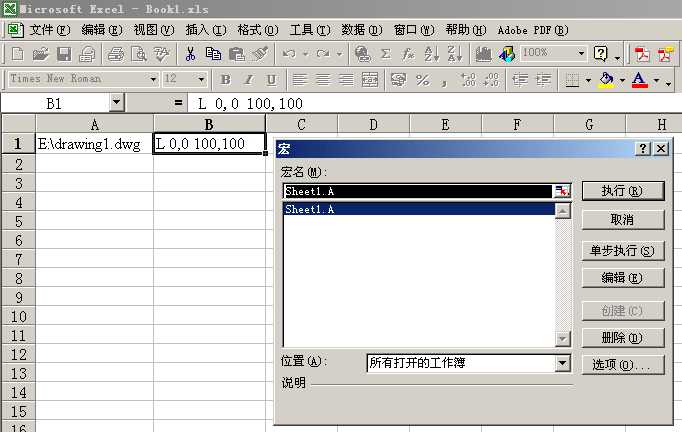The height and width of the screenshot is (432, 682).
Task: Toggle the Drawing toolbar icon
Action: pyautogui.click(x=506, y=54)
